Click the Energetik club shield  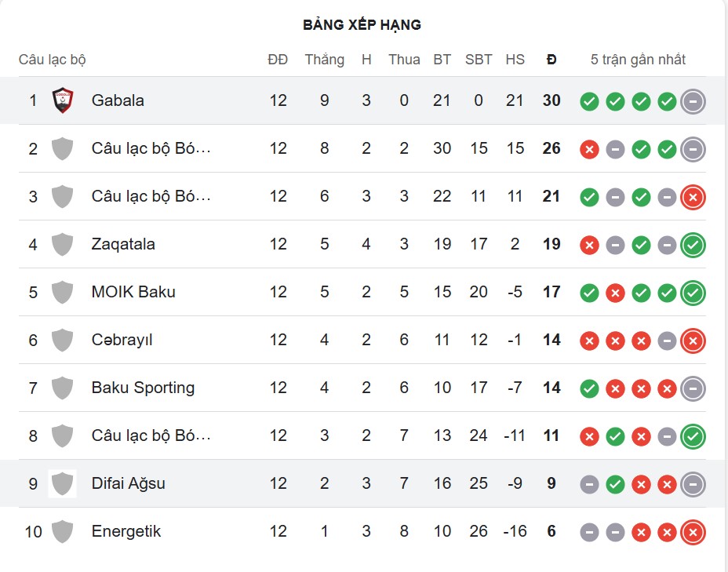61,531
